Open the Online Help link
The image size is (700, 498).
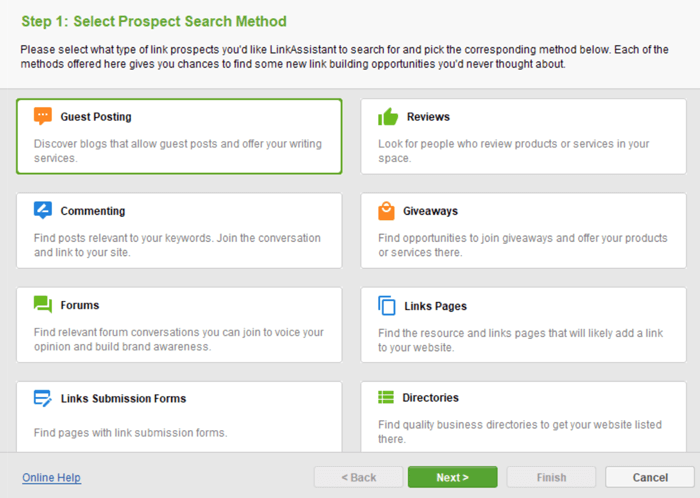pos(51,477)
